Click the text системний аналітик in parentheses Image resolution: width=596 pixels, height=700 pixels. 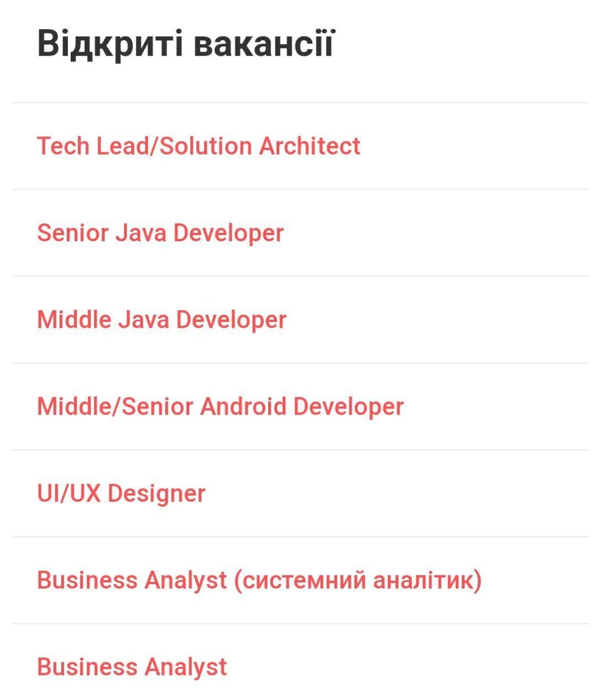coord(358,580)
